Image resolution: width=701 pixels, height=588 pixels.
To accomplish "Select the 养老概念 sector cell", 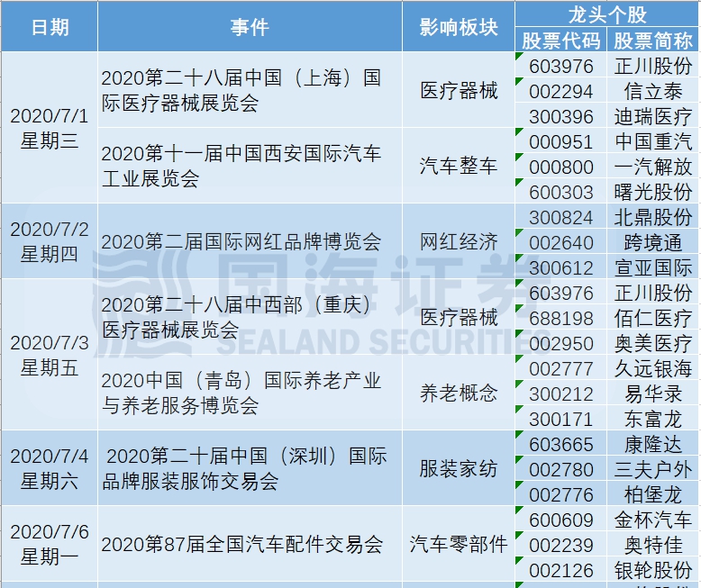I will 459,394.
